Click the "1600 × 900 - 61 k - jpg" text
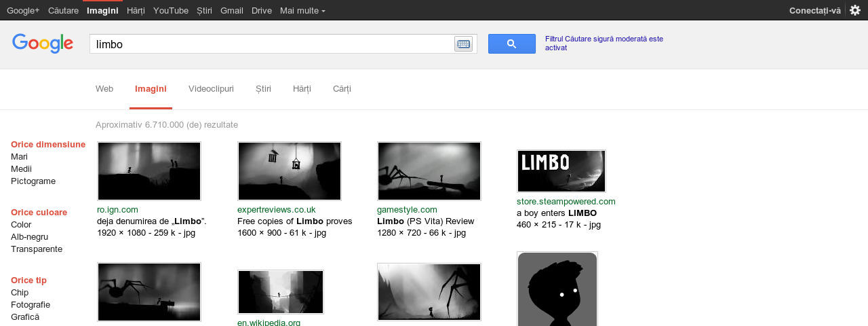The height and width of the screenshot is (326, 868). [281, 233]
